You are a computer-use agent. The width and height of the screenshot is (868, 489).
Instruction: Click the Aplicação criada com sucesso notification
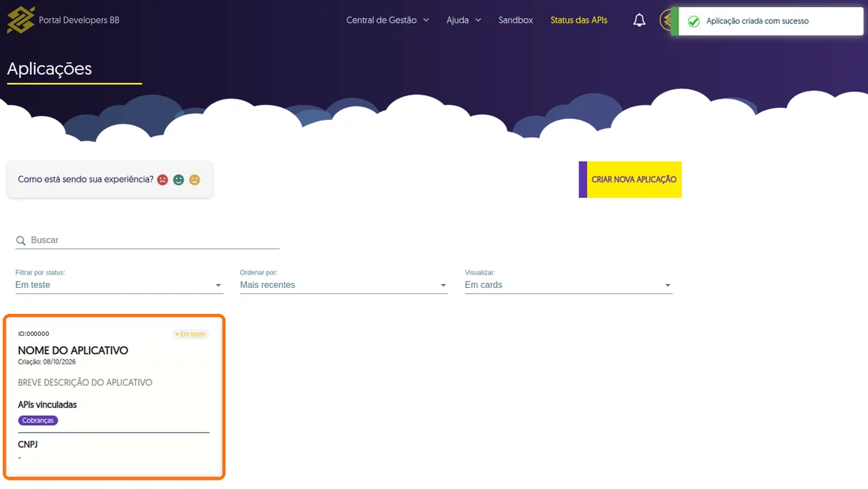(x=767, y=21)
